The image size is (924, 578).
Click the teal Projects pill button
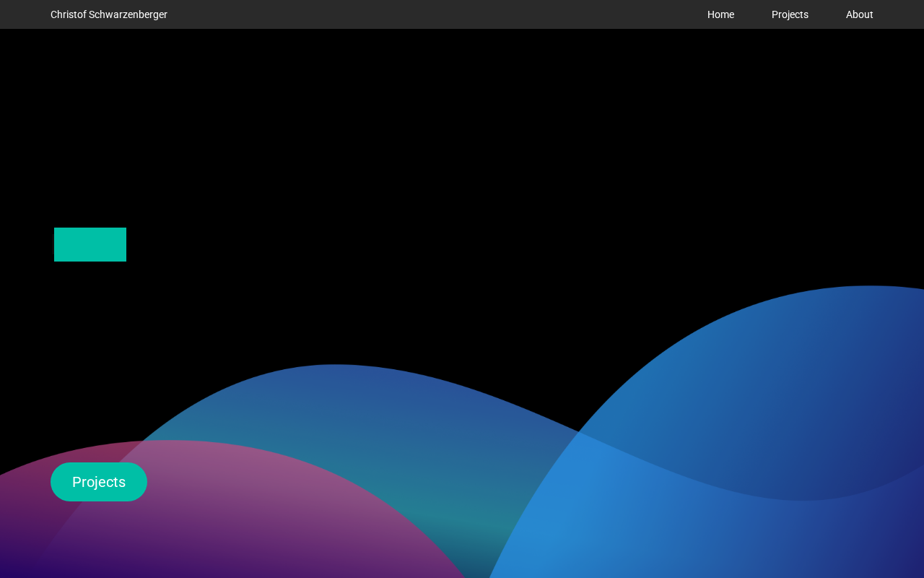[99, 482]
